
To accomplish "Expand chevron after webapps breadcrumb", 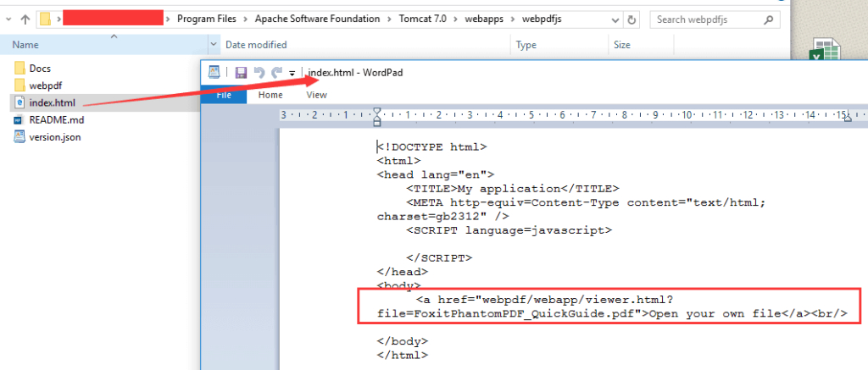I will pos(513,19).
